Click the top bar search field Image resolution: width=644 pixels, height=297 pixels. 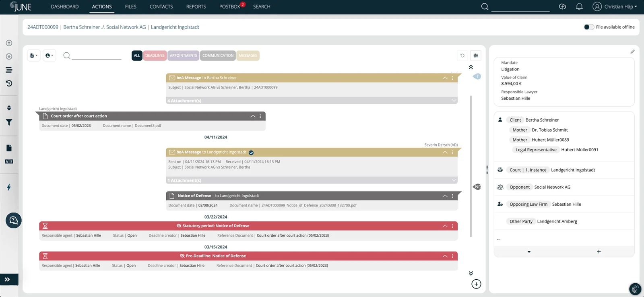[x=520, y=6]
